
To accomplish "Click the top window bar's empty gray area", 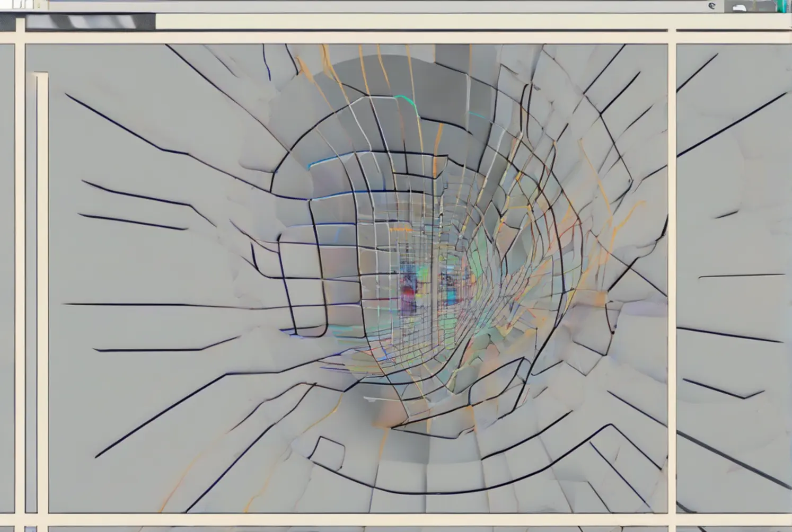I will pos(371,5).
